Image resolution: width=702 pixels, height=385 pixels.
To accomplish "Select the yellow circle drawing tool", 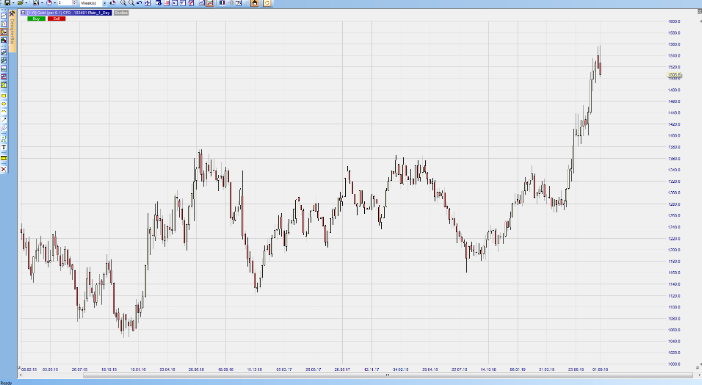I will (x=4, y=104).
